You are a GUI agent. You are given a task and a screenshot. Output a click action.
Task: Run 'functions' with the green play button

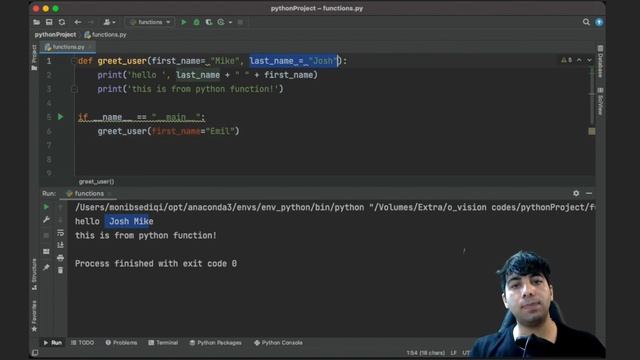pos(184,22)
